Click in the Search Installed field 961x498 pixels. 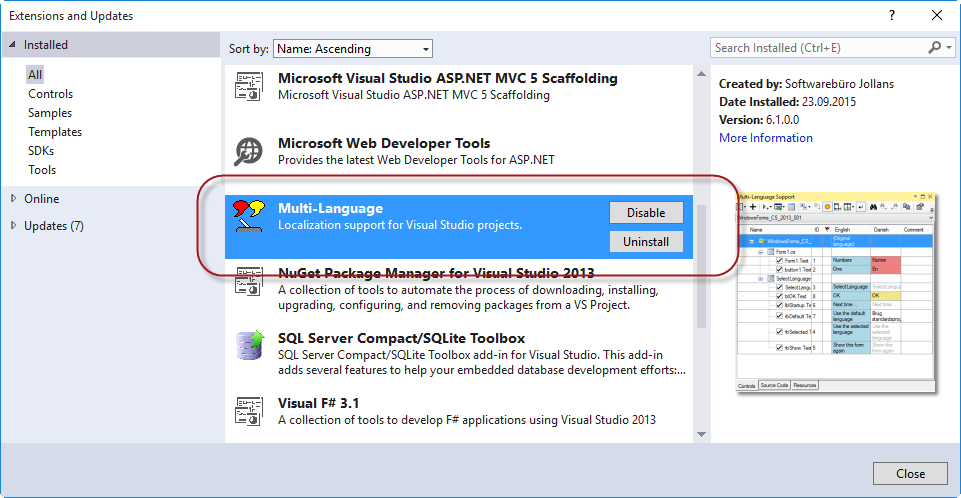(815, 47)
